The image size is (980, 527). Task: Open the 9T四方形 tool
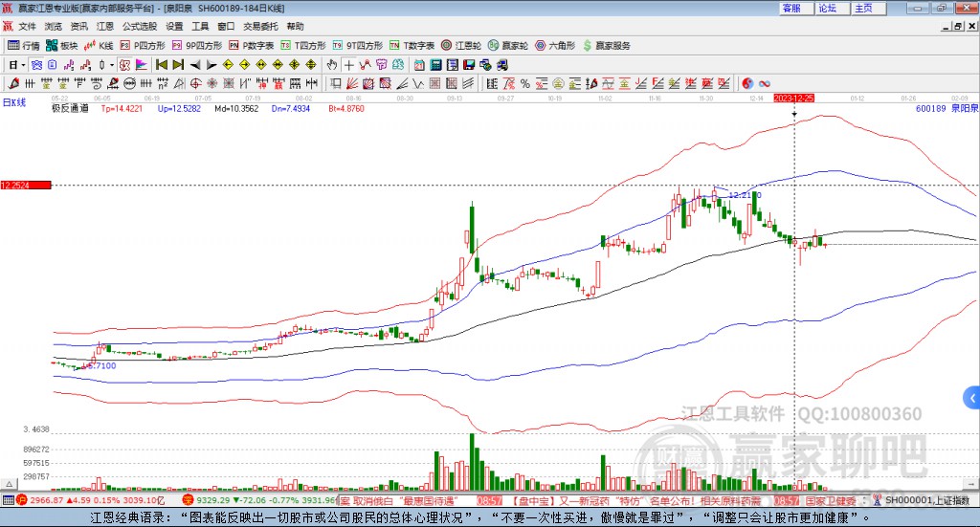358,46
